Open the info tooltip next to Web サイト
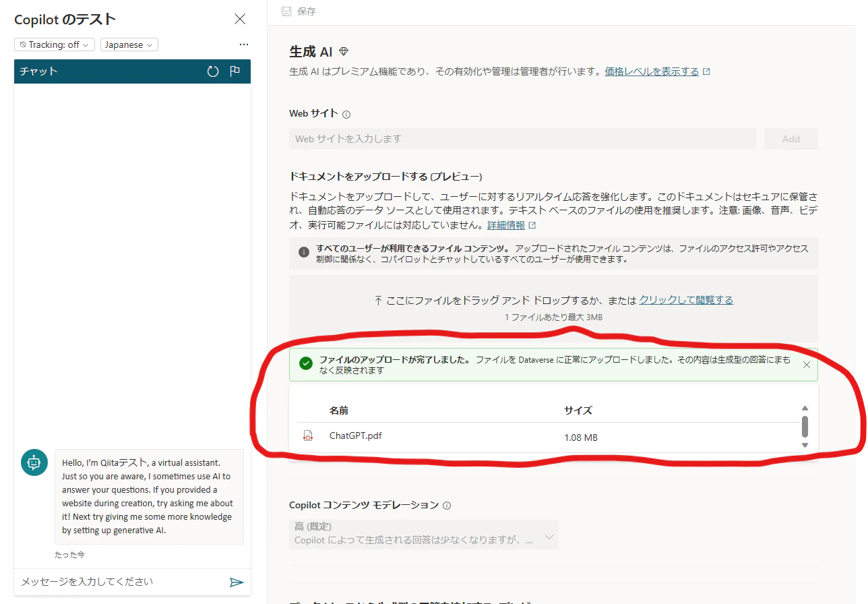Image resolution: width=868 pixels, height=604 pixels. coord(345,114)
